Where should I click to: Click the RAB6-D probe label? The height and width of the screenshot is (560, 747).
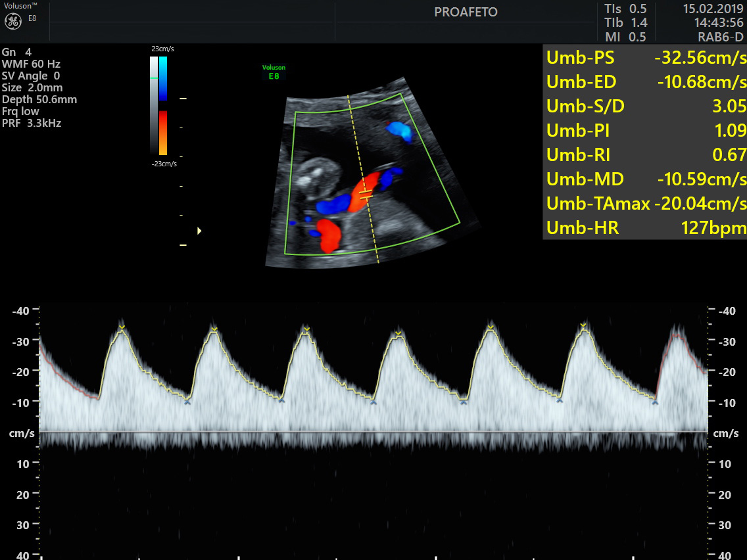[720, 37]
